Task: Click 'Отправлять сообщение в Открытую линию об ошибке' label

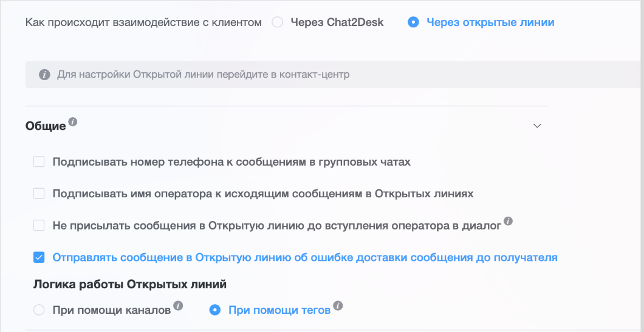Action: 304,257
